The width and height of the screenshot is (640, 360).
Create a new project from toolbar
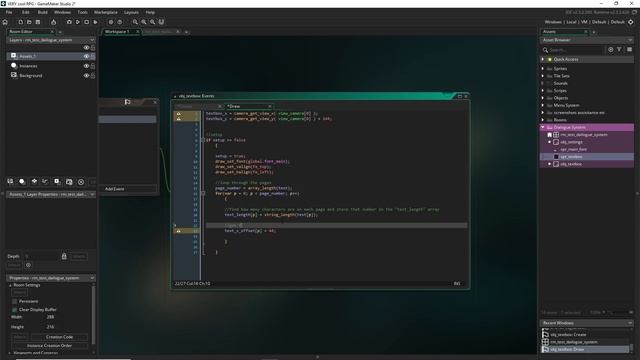point(20,22)
